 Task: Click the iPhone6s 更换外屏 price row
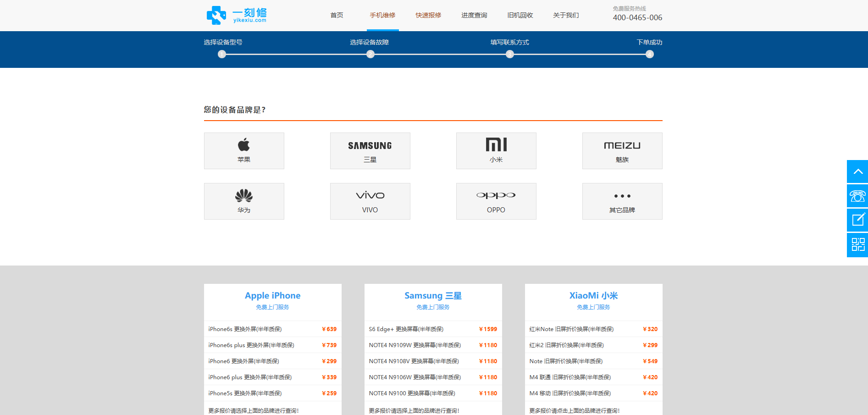(272, 329)
